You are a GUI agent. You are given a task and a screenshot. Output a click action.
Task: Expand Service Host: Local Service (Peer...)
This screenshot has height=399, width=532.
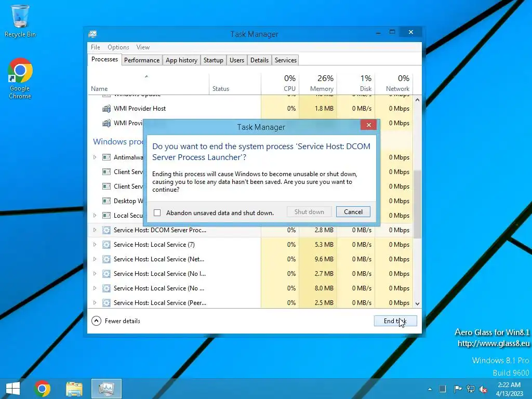(95, 303)
